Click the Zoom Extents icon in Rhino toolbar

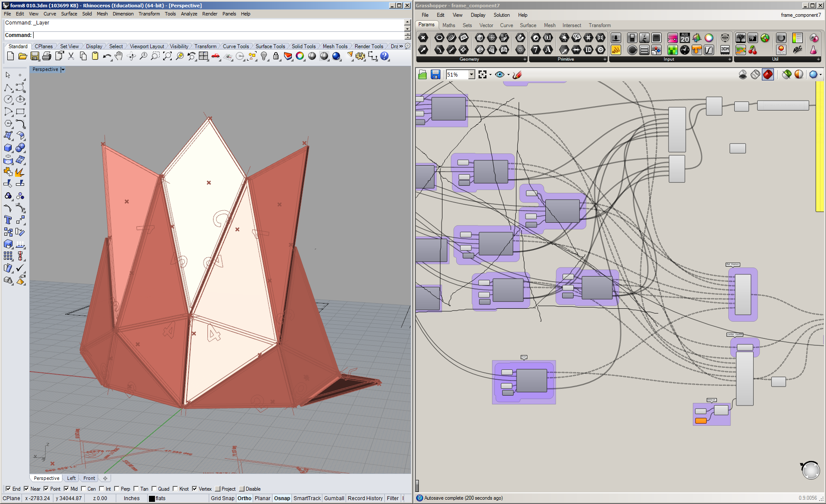coord(167,56)
